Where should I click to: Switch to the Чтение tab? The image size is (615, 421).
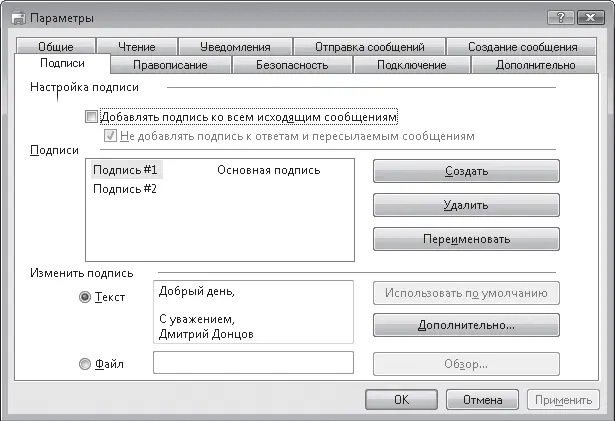pos(137,47)
